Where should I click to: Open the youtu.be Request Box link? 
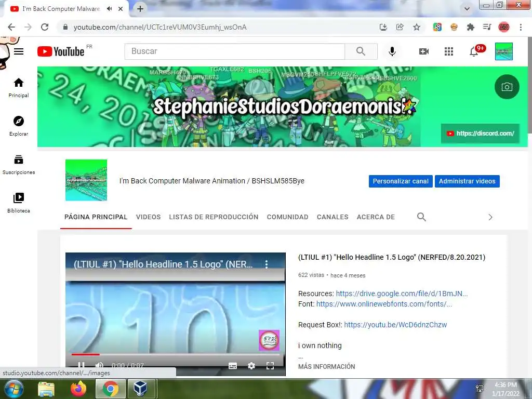(395, 325)
